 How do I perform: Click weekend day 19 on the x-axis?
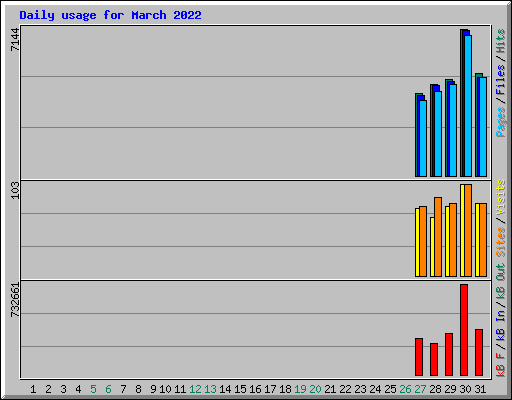click(x=300, y=389)
